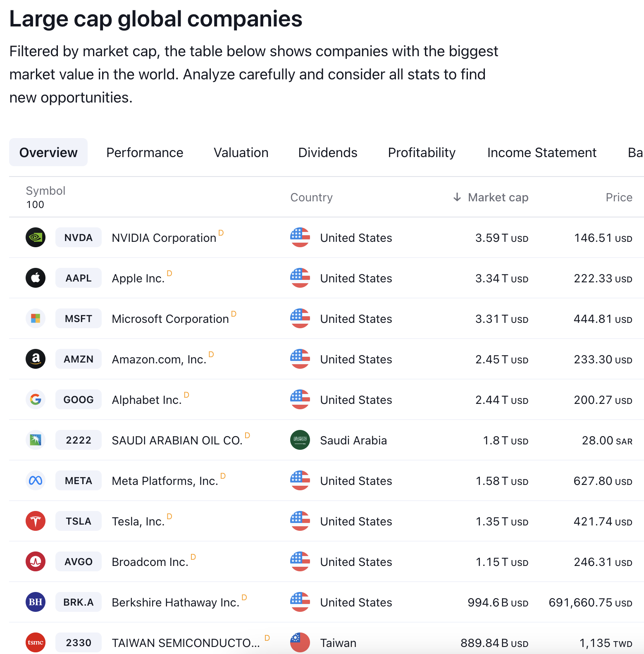Click the BRK.A ticker badge
This screenshot has width=644, height=654.
(x=79, y=602)
